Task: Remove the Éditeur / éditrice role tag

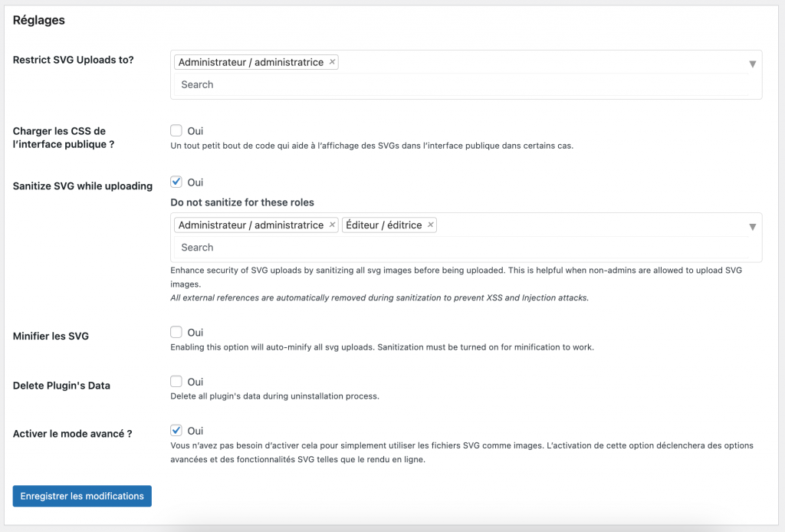Action: (430, 225)
